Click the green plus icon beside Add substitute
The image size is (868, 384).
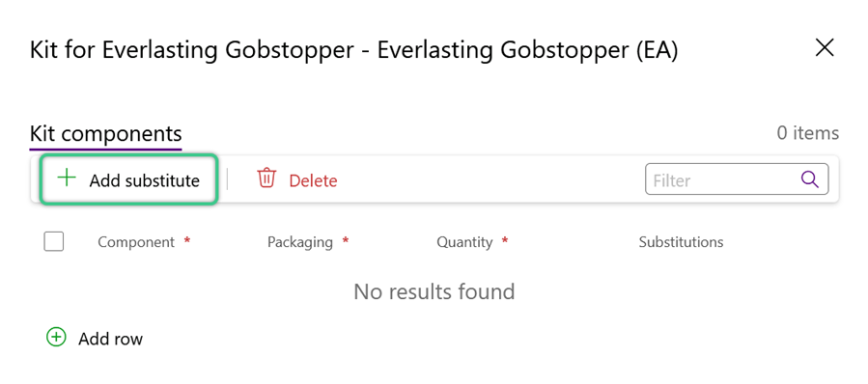[67, 178]
